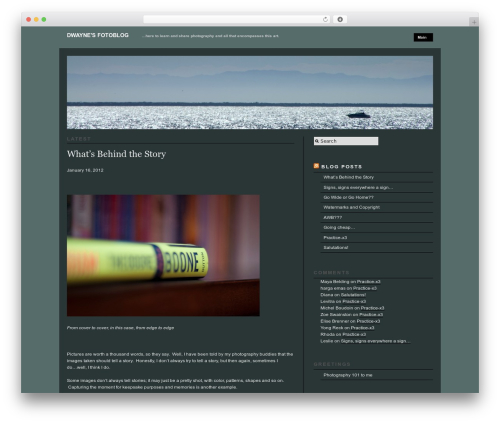Click the browser address bar
This screenshot has width=500, height=423.
tap(237, 20)
